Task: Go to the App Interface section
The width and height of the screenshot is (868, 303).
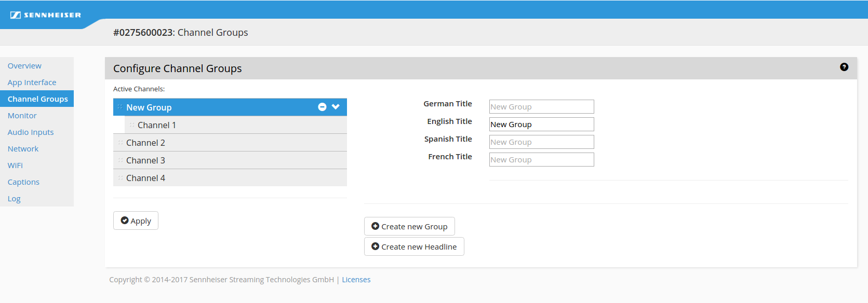Action: click(x=32, y=82)
